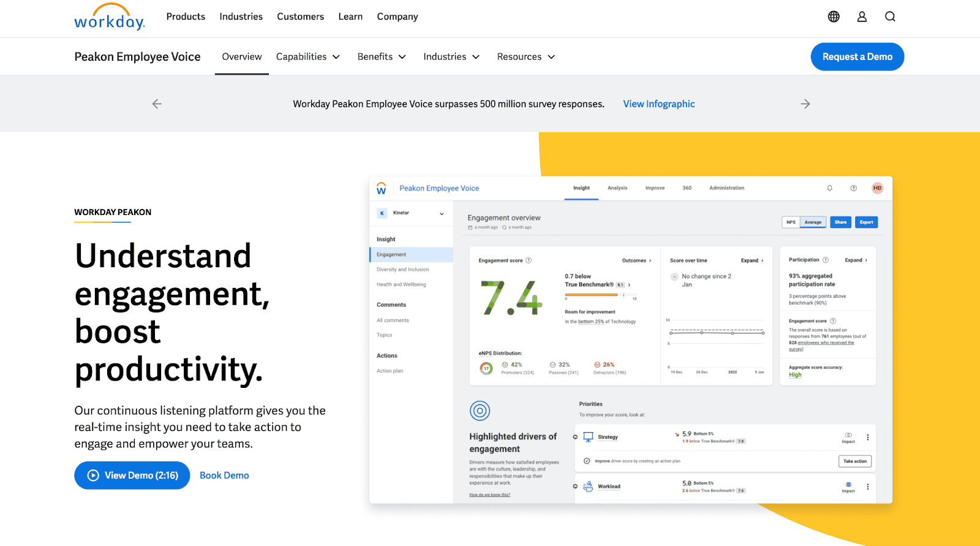Screen dimensions: 980x546
Task: Play View Demo (2:16) video
Action: (x=132, y=476)
